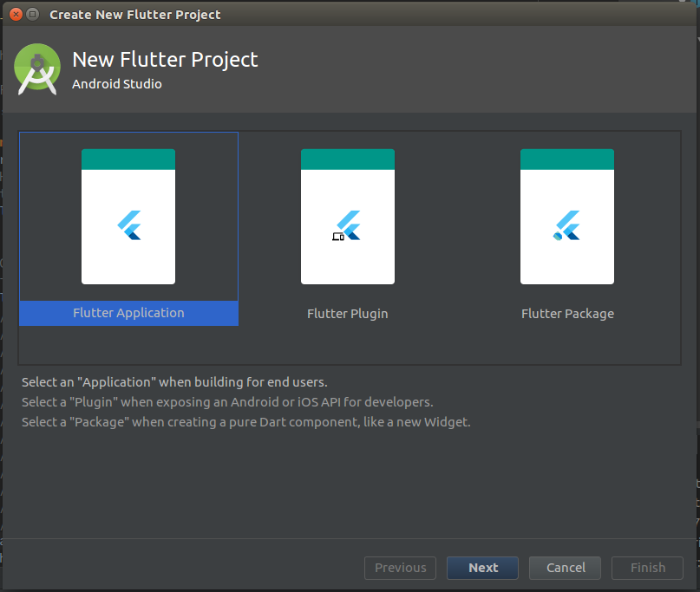Click the teal header of the Application card
Image resolution: width=700 pixels, height=592 pixels.
(x=128, y=157)
